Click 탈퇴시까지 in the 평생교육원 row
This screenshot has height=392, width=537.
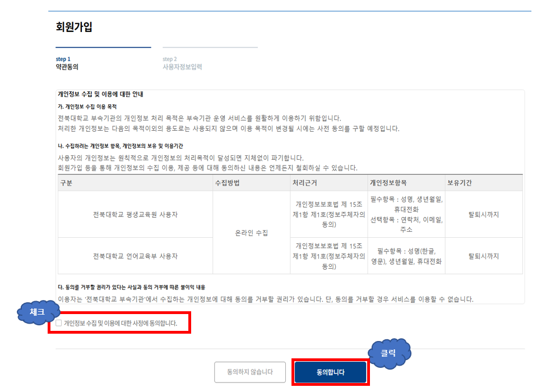pyautogui.click(x=484, y=214)
